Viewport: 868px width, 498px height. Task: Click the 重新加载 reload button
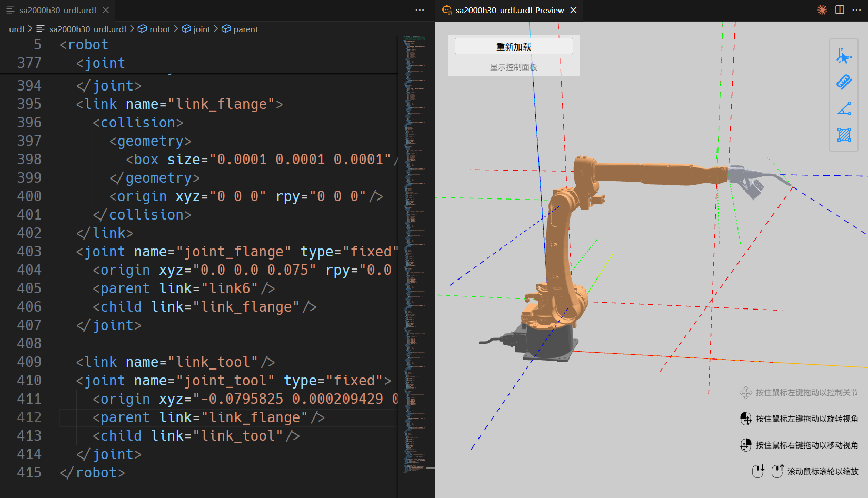tap(514, 46)
